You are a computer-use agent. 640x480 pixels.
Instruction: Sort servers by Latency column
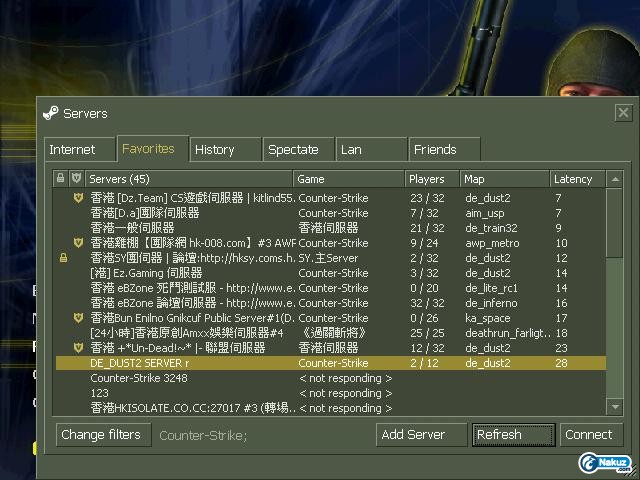pyautogui.click(x=575, y=179)
